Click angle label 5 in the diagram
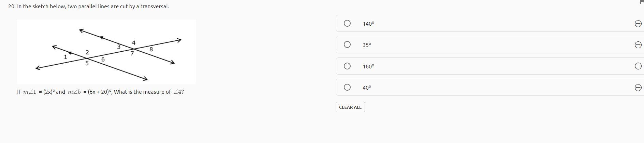The height and width of the screenshot is (143, 644). click(x=87, y=63)
